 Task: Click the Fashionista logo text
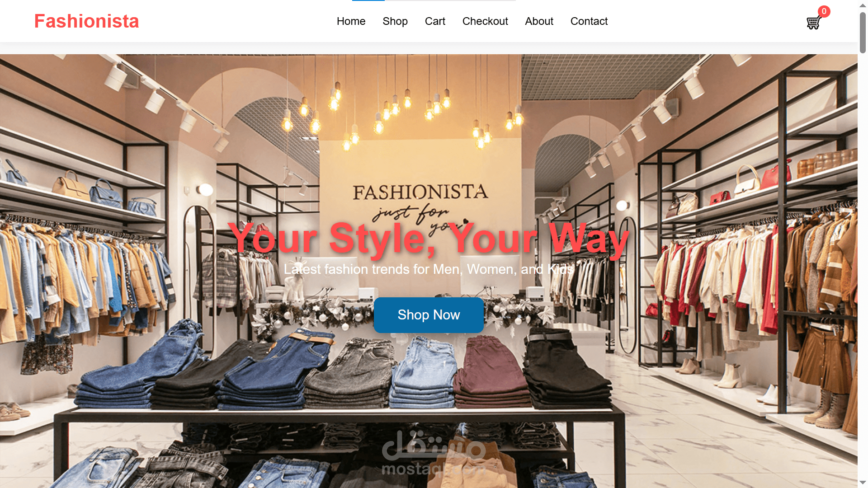pos(86,21)
